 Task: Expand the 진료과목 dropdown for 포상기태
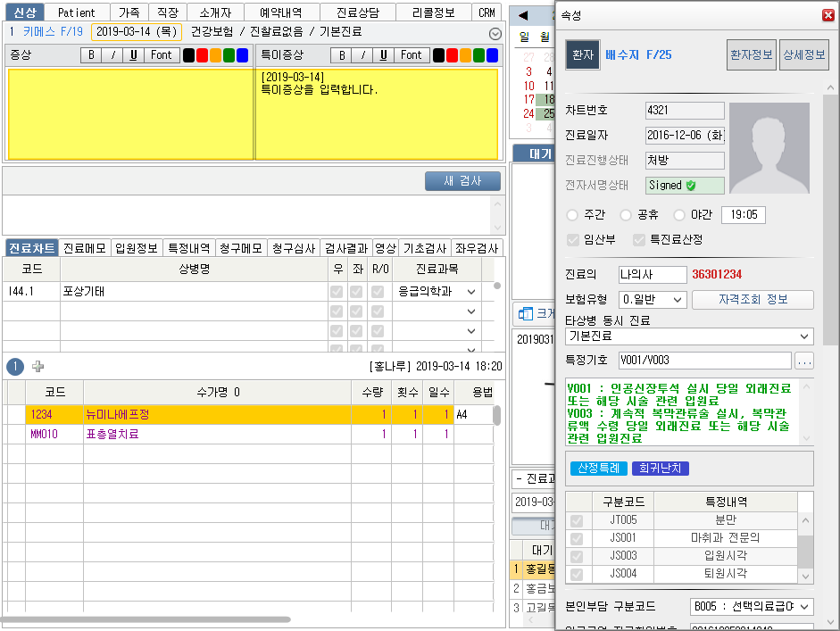(x=471, y=292)
